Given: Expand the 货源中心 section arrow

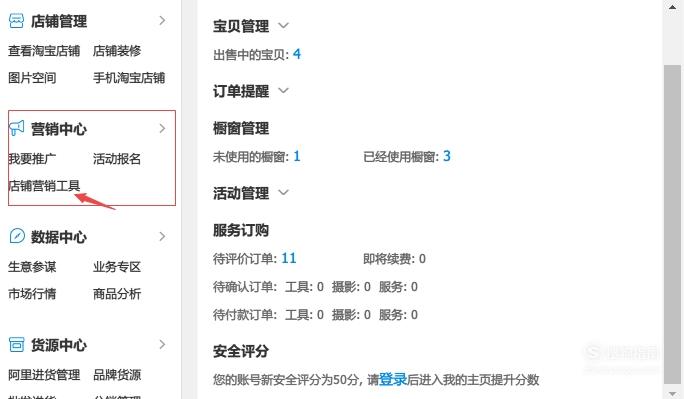Looking at the screenshot, I should [x=162, y=344].
